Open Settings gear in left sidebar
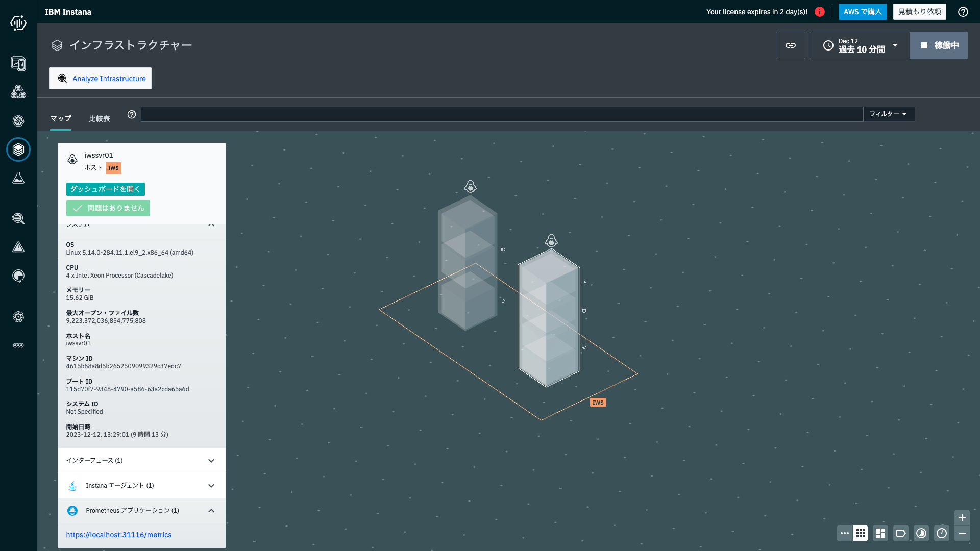Viewport: 980px width, 551px height. coord(18,317)
